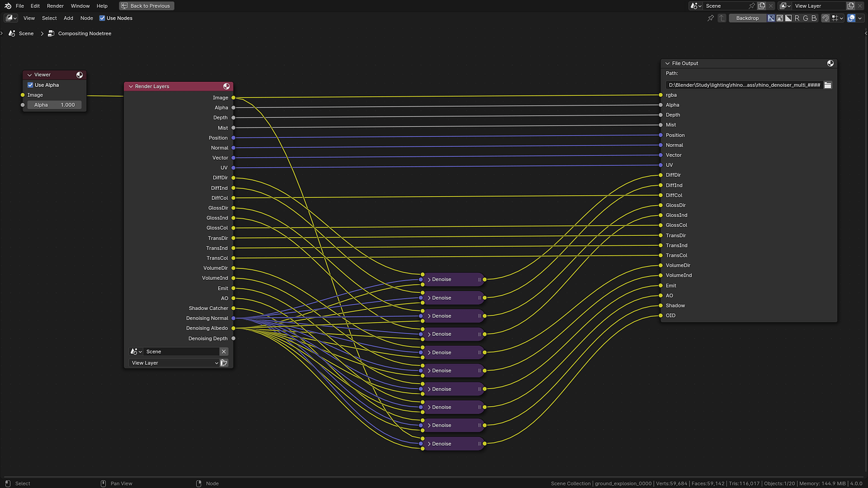Browse folder for File Output path
Image resolution: width=868 pixels, height=488 pixels.
pyautogui.click(x=828, y=85)
